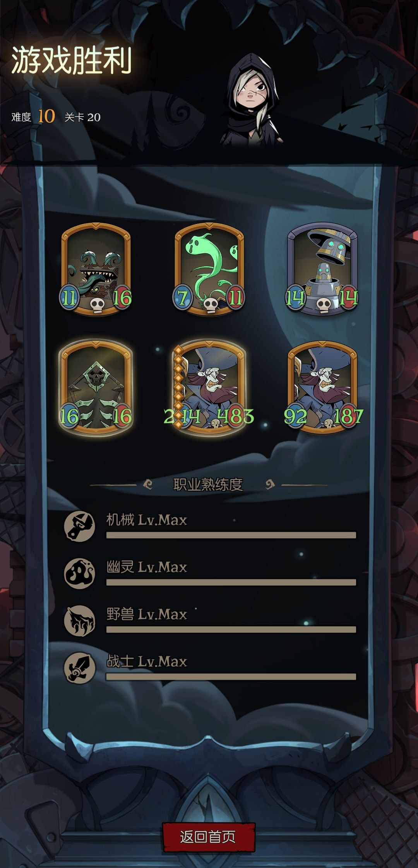
Task: Select the skeleton card with 16/16
Action: coord(96,388)
